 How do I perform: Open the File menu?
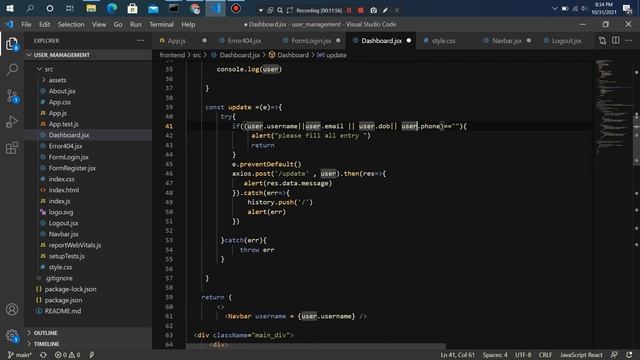tap(26, 24)
